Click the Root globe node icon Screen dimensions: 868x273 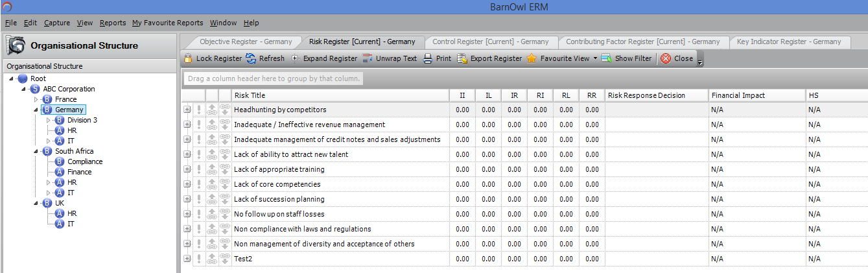pyautogui.click(x=23, y=78)
